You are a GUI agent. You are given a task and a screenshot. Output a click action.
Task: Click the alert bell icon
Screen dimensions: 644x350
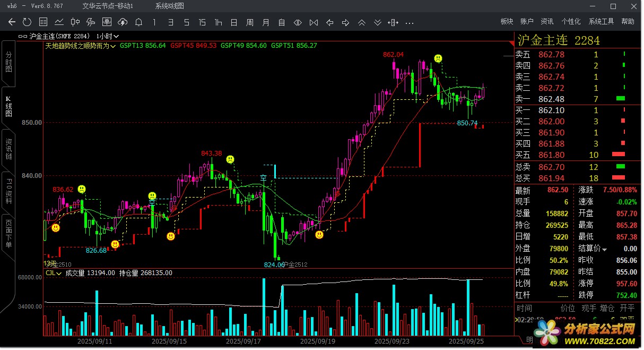click(x=138, y=22)
